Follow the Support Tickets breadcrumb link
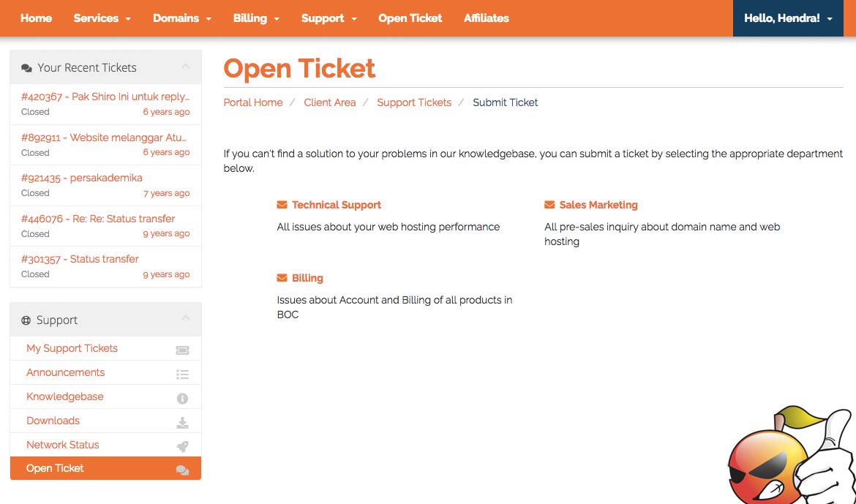Screen dimensions: 856x504 pyautogui.click(x=414, y=102)
